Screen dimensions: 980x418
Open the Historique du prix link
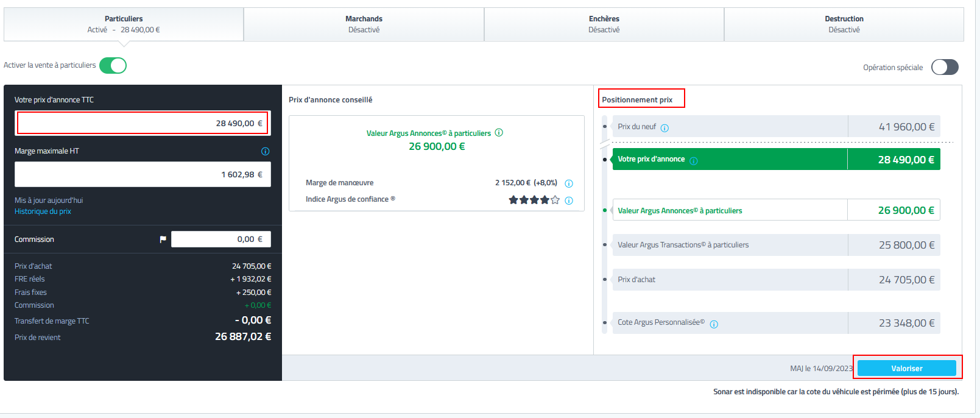click(43, 211)
